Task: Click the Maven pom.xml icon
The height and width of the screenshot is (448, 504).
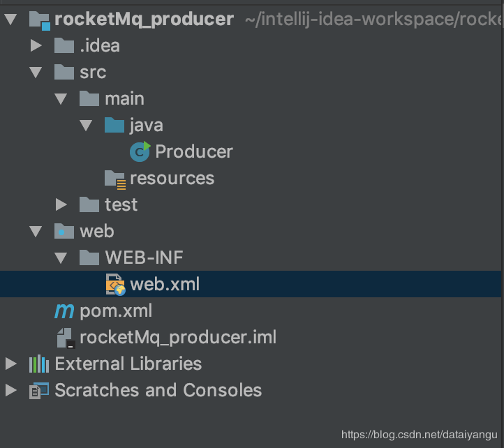Action: click(64, 311)
